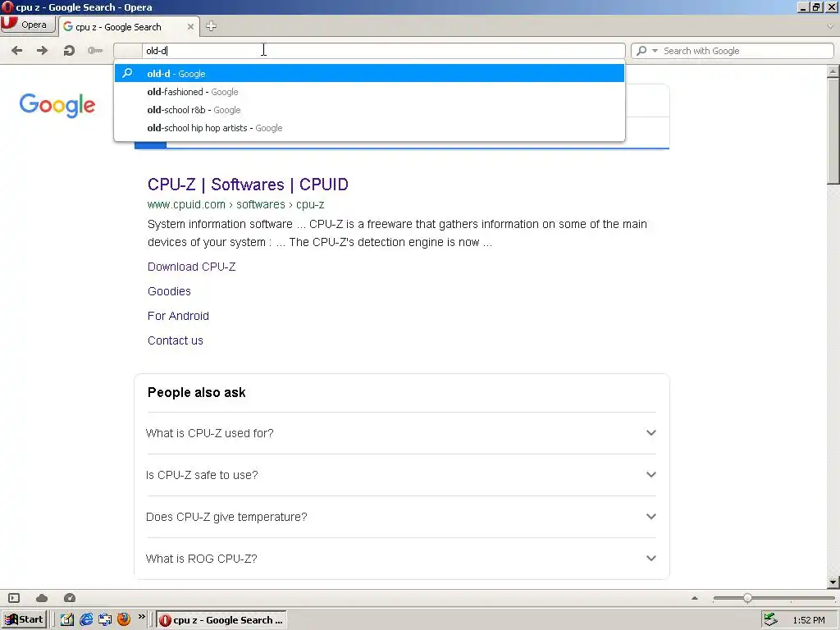Reload the page with the refresh icon
Image resolution: width=840 pixels, height=630 pixels.
coord(69,51)
